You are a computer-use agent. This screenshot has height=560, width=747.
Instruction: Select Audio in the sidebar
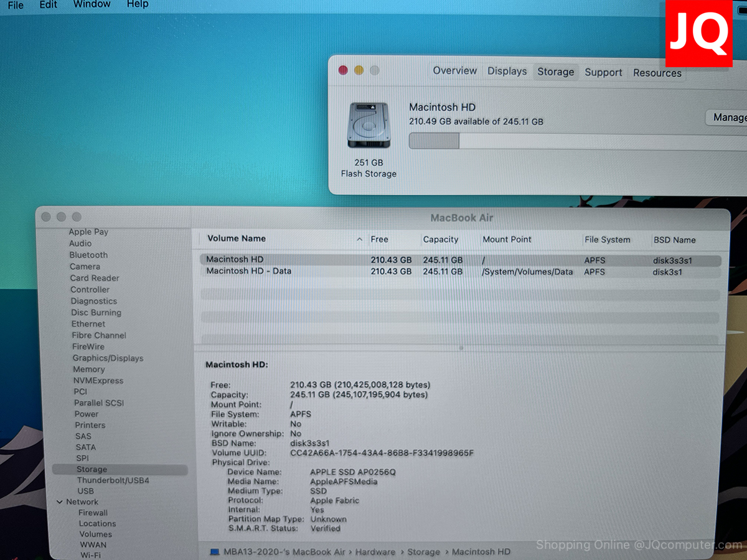point(80,243)
